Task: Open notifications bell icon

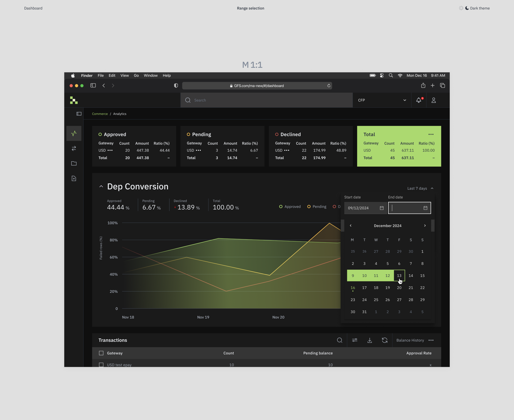Action: pos(418,100)
